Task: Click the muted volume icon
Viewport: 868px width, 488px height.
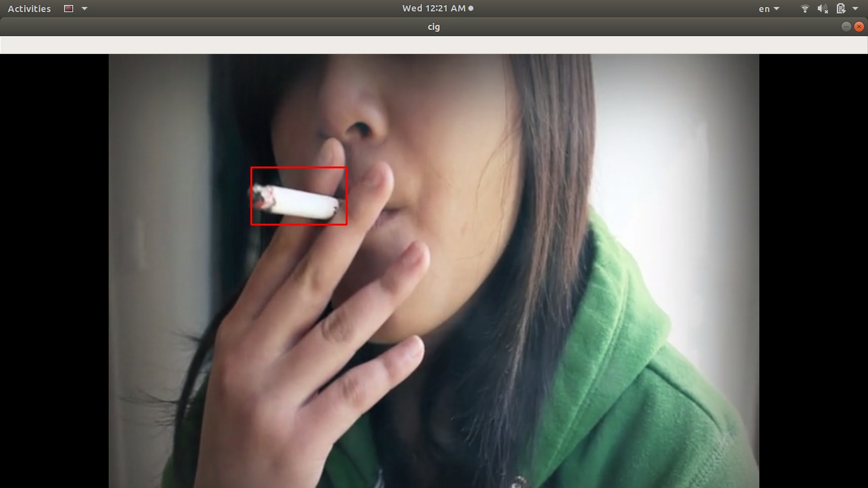Action: pyautogui.click(x=822, y=9)
